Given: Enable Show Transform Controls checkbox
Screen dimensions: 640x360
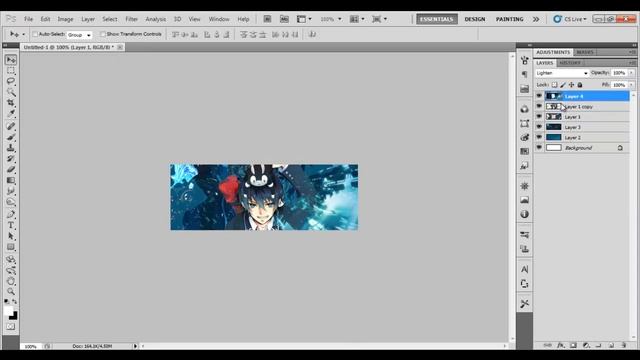Looking at the screenshot, I should (103, 34).
